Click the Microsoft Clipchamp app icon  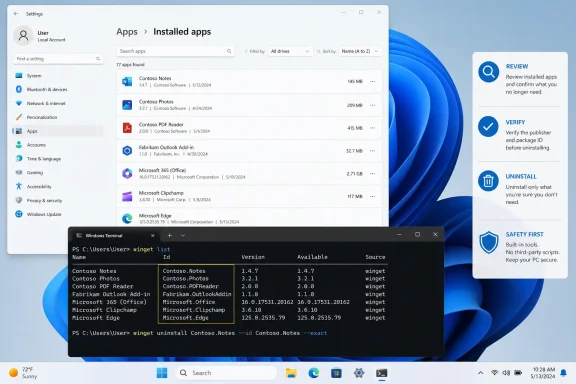(x=127, y=197)
